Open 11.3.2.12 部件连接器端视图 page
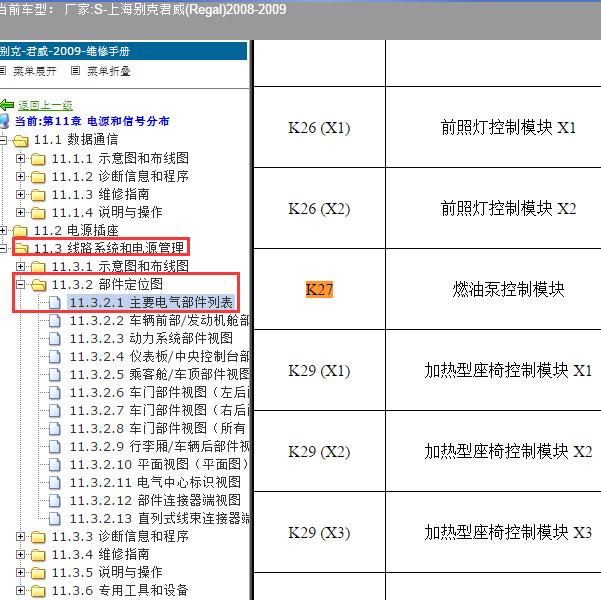The width and height of the screenshot is (601, 600). [155, 500]
